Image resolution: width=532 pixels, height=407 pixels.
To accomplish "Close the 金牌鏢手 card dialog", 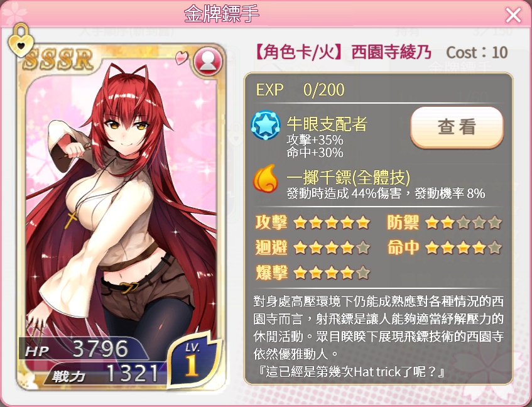I will click(513, 15).
